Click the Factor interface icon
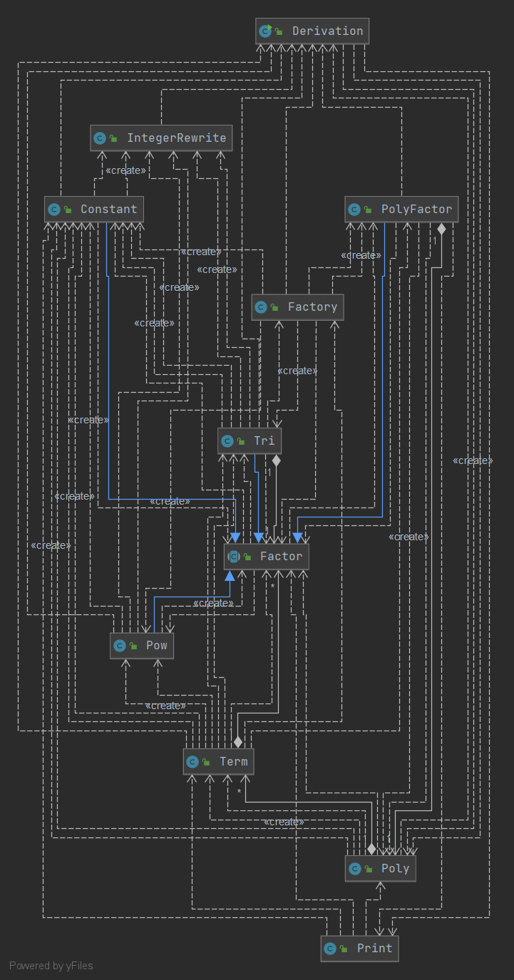 coord(233,557)
